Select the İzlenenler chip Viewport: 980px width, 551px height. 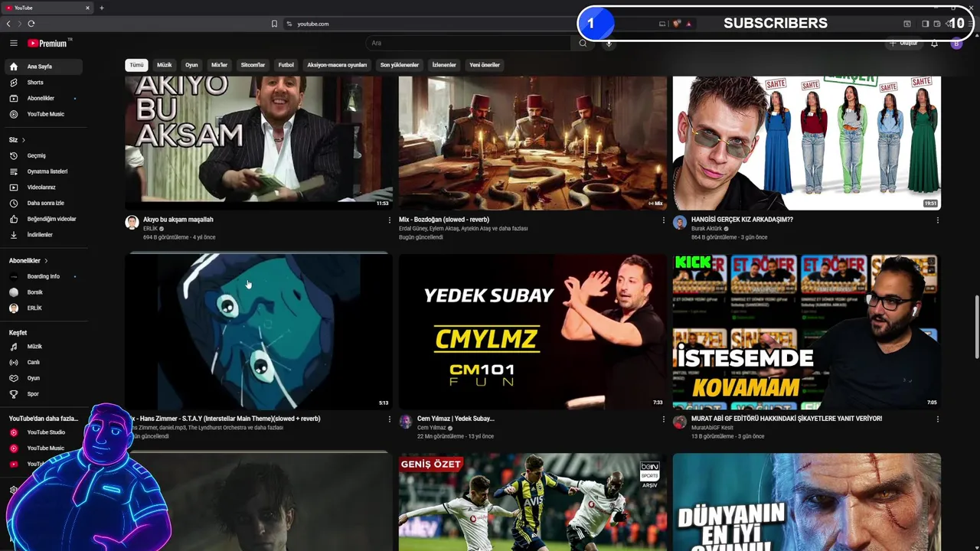coord(444,65)
